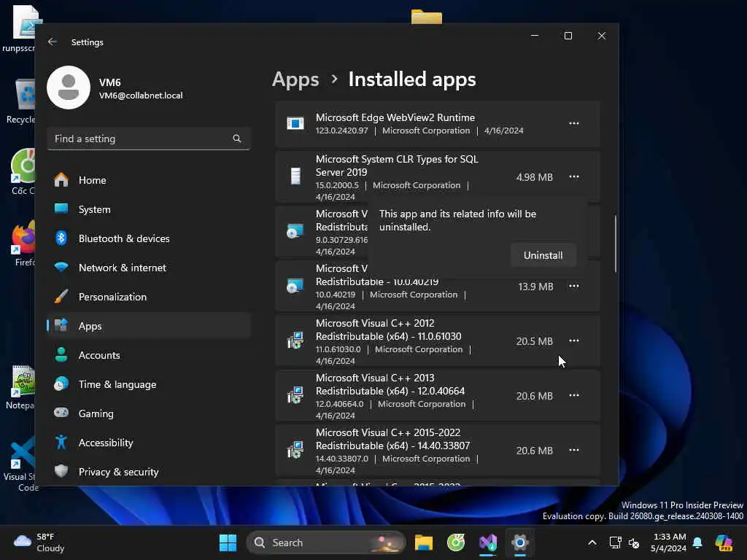Viewport: 747px width, 560px height.
Task: Click the 13.9 MB size value
Action: point(535,287)
